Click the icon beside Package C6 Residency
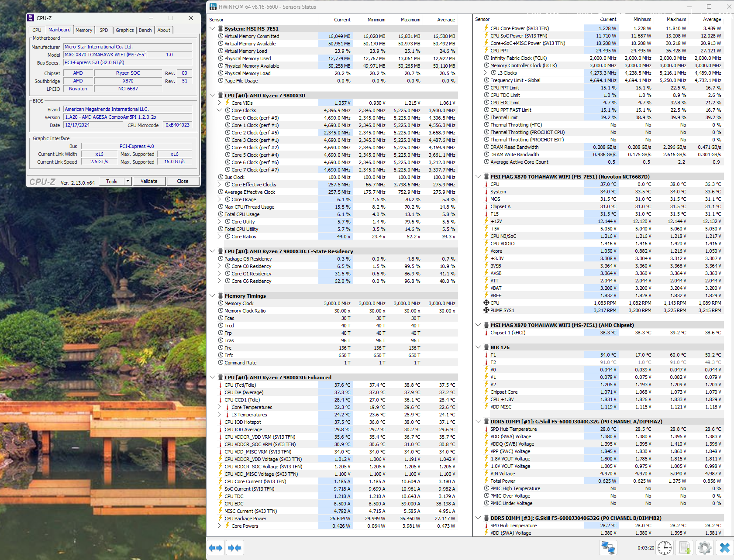This screenshot has height=560, width=734. pyautogui.click(x=221, y=259)
